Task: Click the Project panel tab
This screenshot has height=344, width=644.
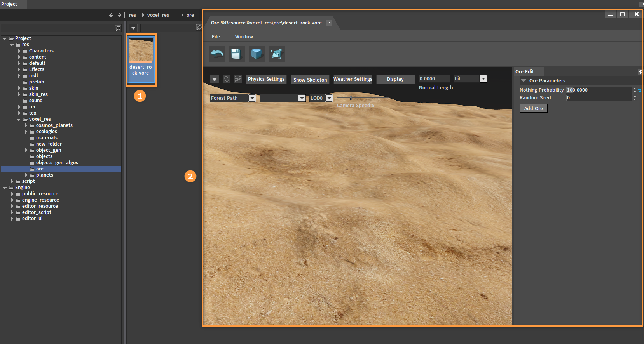Action: point(9,4)
